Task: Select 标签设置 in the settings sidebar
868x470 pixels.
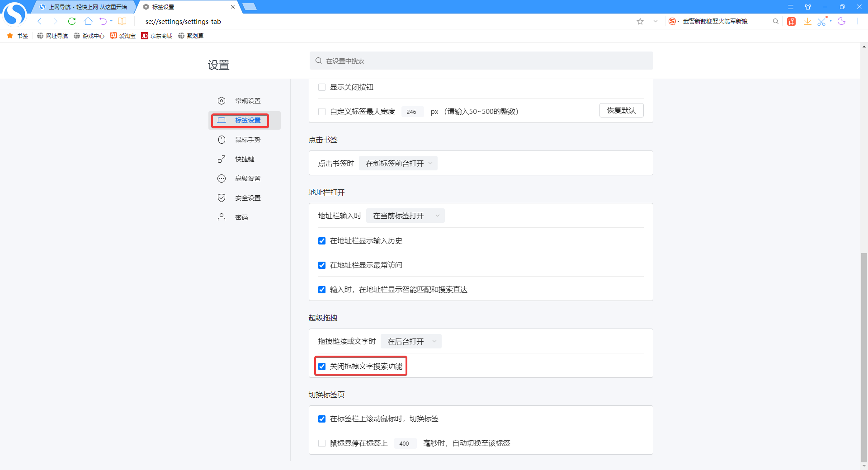Action: coord(244,120)
